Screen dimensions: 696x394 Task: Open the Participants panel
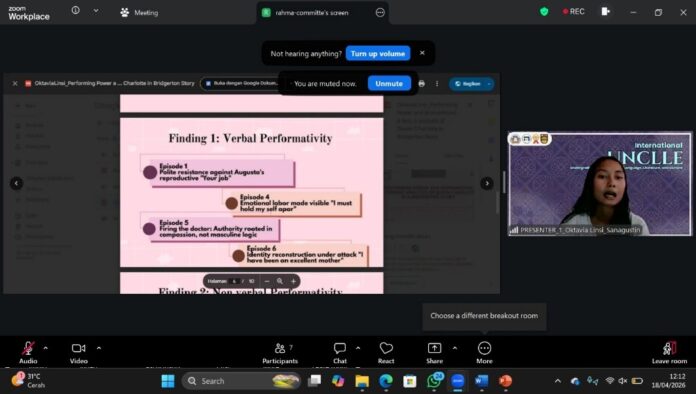pyautogui.click(x=280, y=353)
